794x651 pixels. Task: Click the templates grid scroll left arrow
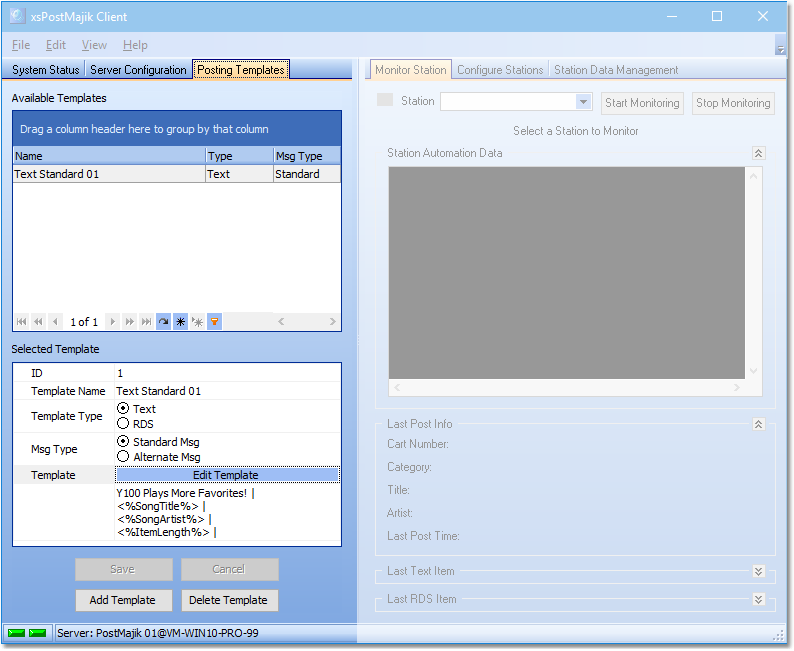pos(281,321)
